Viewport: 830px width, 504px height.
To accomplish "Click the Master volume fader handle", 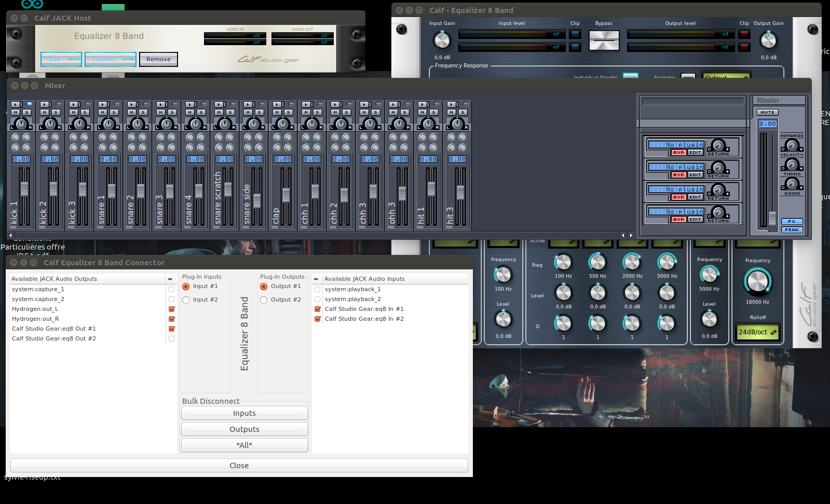I will [772, 217].
